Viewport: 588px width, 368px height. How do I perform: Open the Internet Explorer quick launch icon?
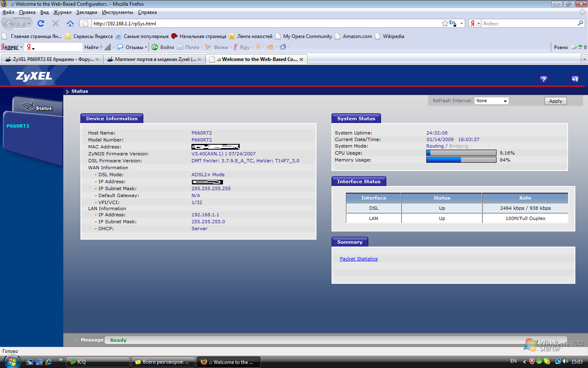coord(49,362)
